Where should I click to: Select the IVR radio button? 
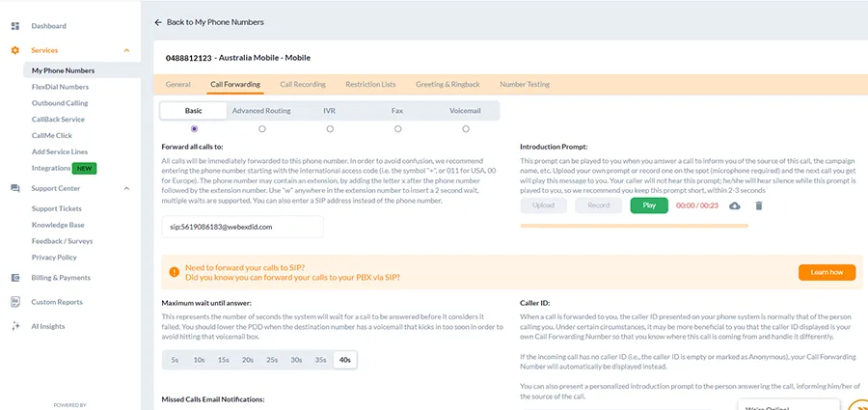click(330, 128)
